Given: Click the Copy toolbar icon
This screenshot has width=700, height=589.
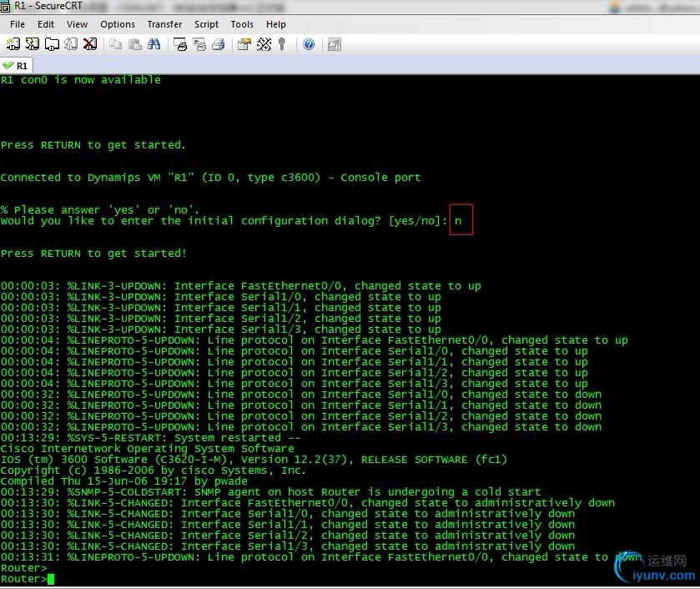Looking at the screenshot, I should coord(116,44).
